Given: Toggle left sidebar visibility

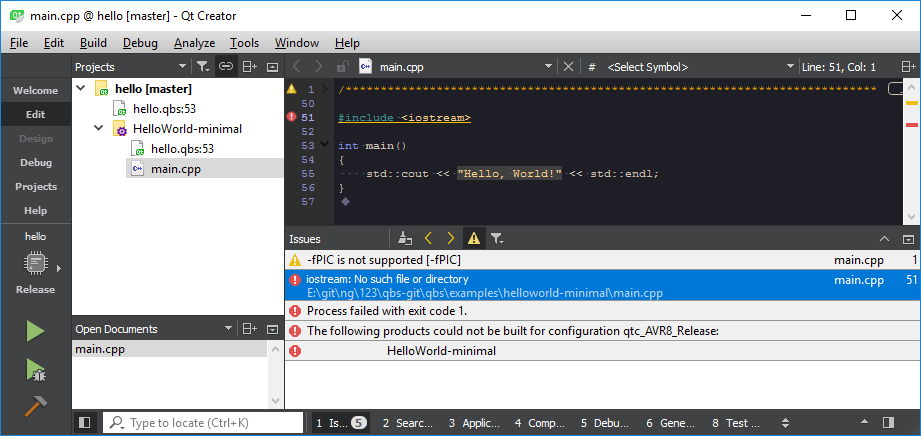Looking at the screenshot, I should click(85, 423).
